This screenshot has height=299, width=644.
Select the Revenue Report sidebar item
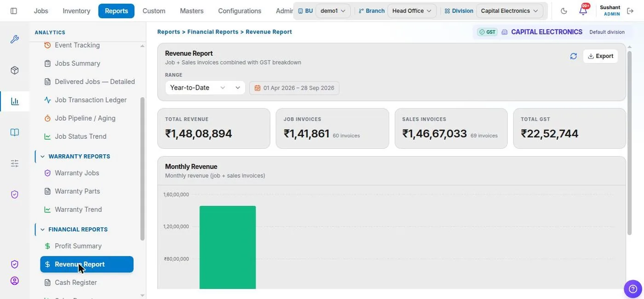pos(87,264)
